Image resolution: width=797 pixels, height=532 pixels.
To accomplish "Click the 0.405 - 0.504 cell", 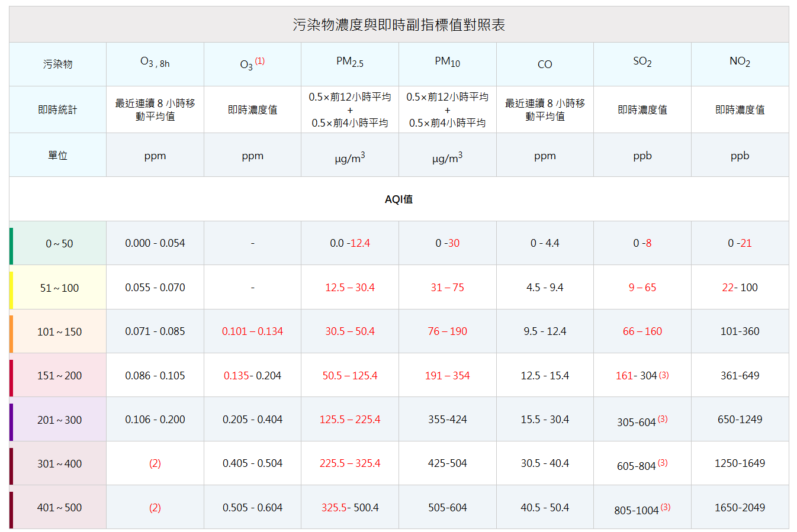I will point(252,463).
